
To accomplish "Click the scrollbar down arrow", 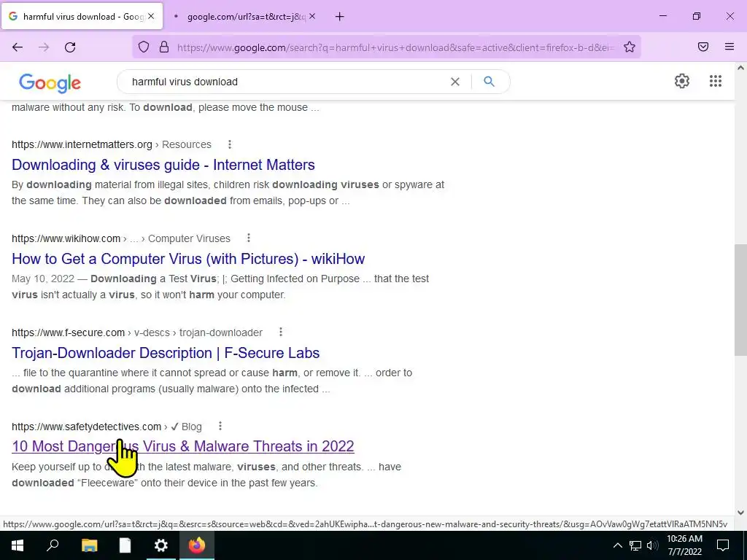I will (x=740, y=513).
